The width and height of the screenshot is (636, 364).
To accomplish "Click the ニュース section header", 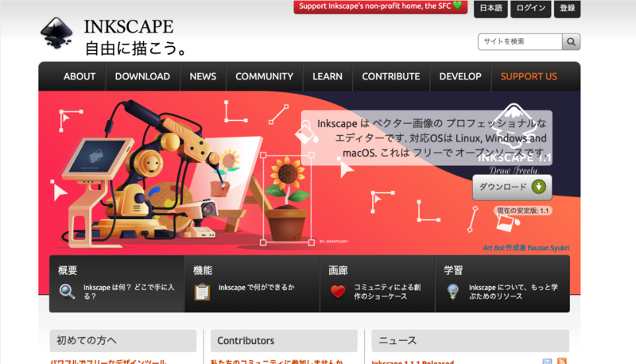I will pos(471,340).
